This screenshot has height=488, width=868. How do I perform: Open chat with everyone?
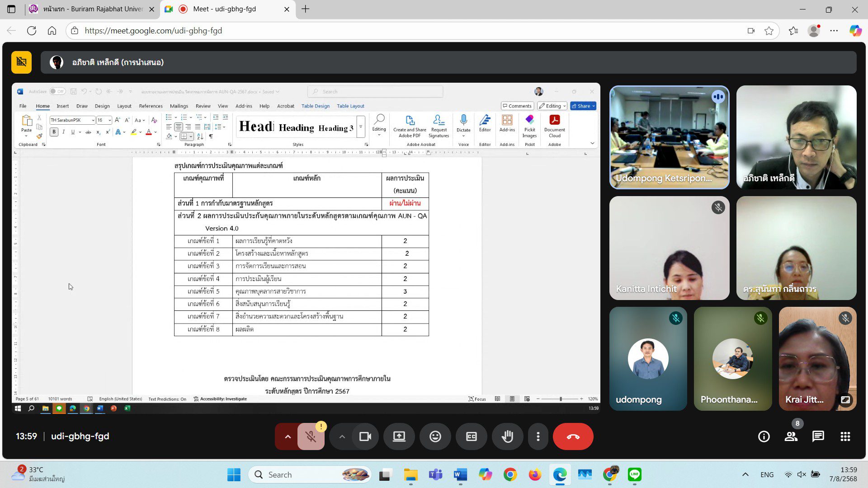click(x=818, y=436)
